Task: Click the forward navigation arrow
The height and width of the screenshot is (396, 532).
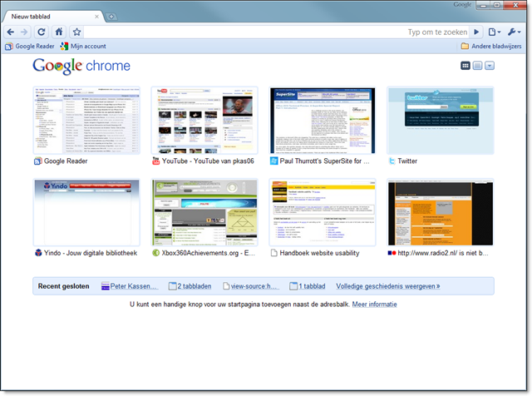Action: click(24, 32)
